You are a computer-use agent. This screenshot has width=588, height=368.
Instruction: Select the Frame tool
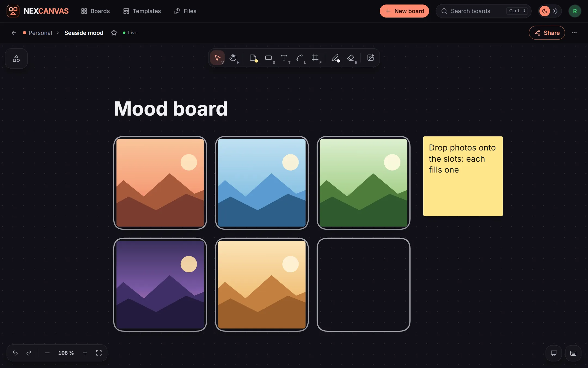tap(315, 58)
